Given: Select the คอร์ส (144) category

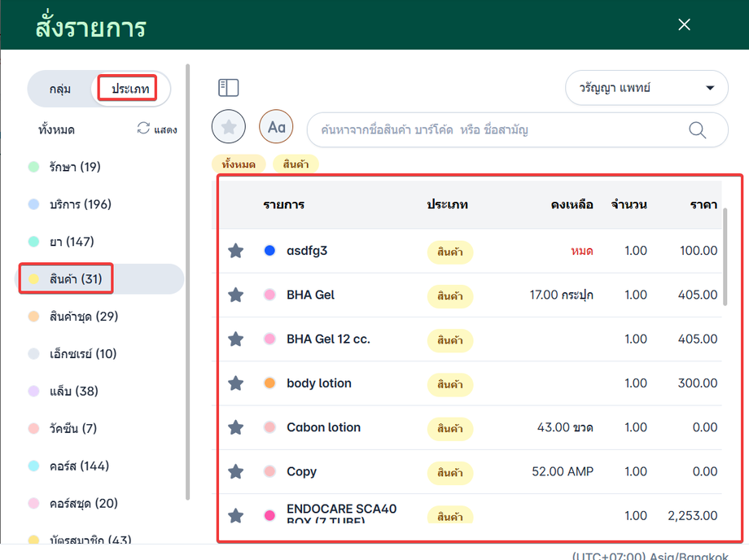Looking at the screenshot, I should click(79, 466).
